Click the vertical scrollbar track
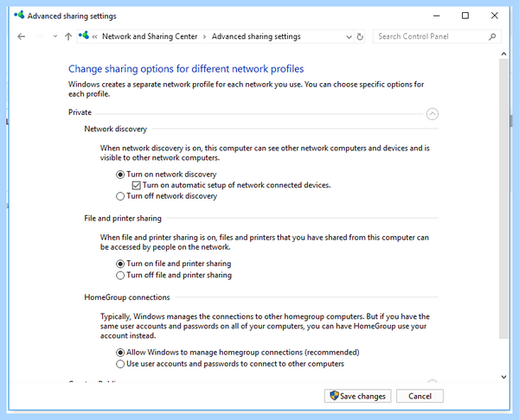The height and width of the screenshot is (420, 519). pyautogui.click(x=503, y=356)
